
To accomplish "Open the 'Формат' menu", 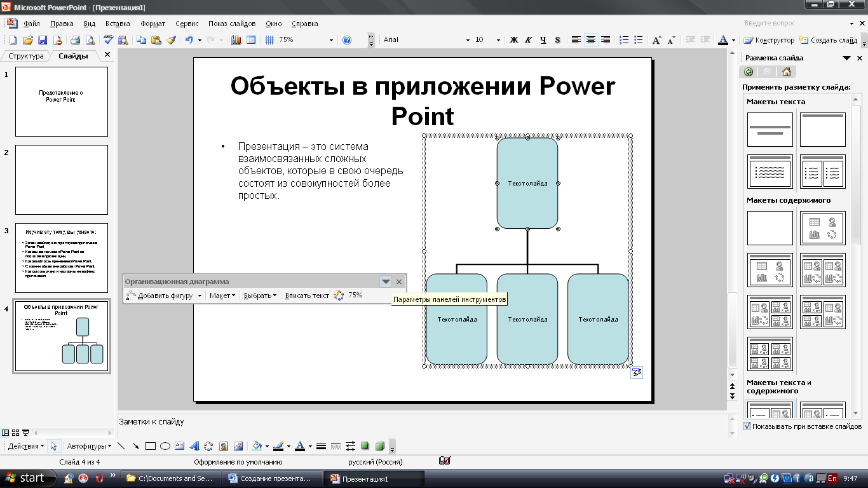I will (x=153, y=24).
